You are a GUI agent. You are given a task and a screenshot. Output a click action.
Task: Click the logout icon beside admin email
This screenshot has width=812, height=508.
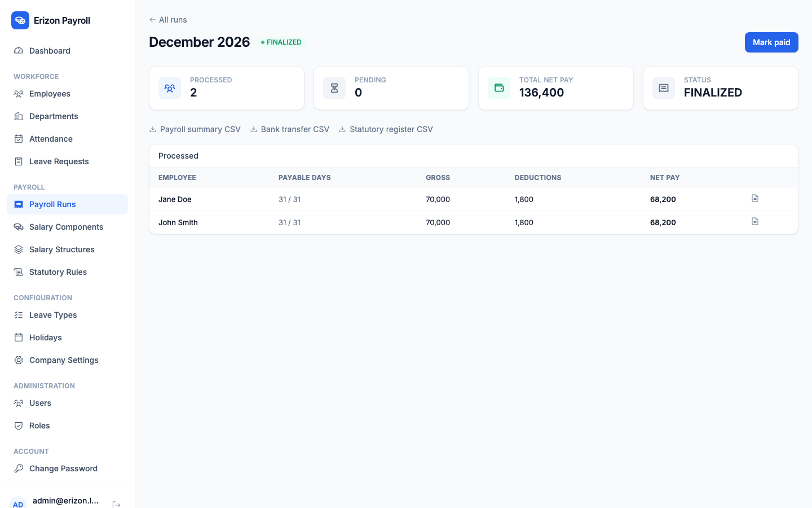116,505
